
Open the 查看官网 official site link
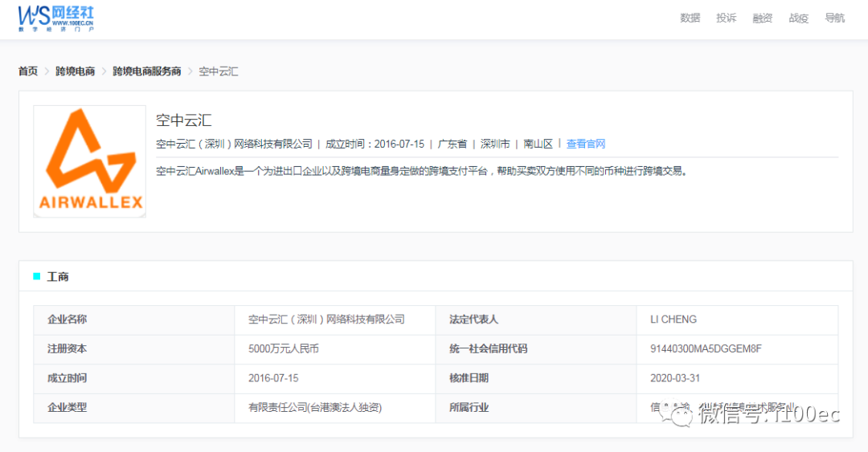(x=585, y=145)
